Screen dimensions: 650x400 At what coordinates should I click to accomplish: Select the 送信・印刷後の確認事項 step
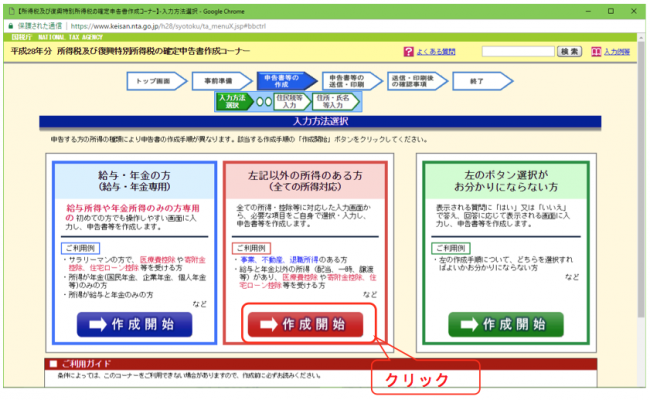[x=416, y=81]
